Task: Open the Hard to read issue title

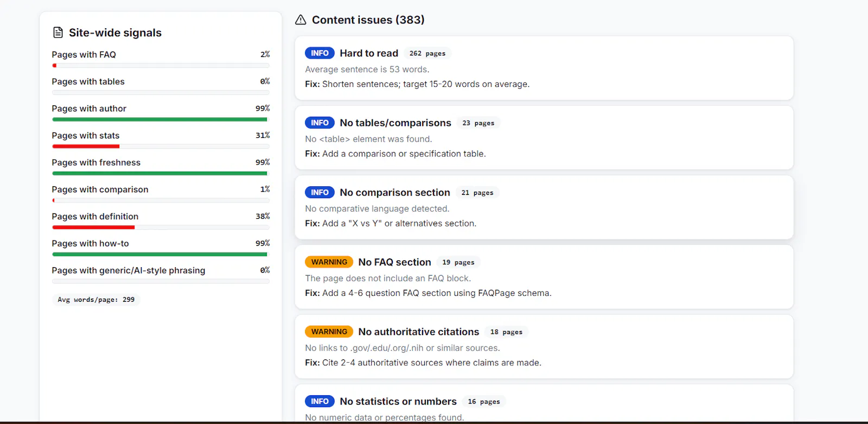Action: coord(369,53)
